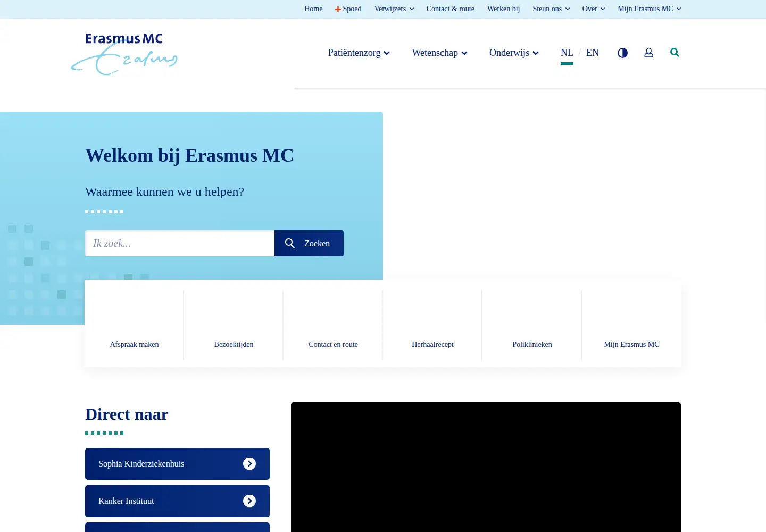Image resolution: width=766 pixels, height=532 pixels.
Task: Click the red cross Spoed icon
Action: tap(338, 9)
